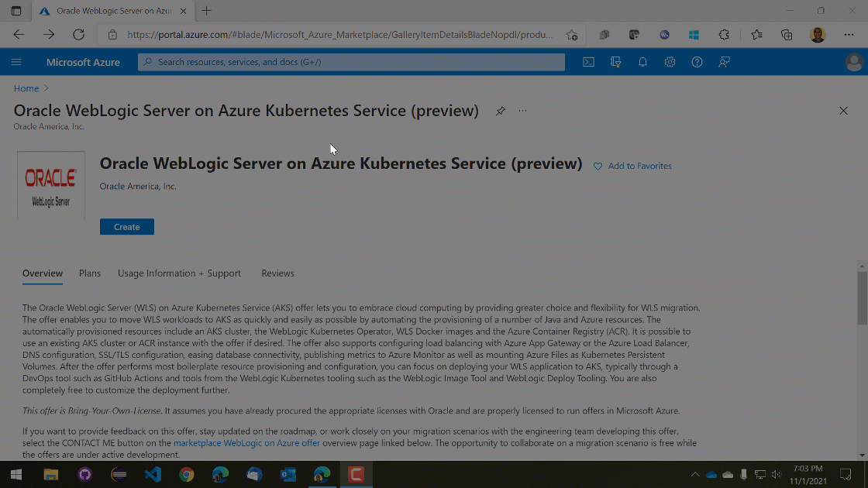Switch to the Plans tab
The width and height of the screenshot is (868, 488).
click(x=89, y=273)
